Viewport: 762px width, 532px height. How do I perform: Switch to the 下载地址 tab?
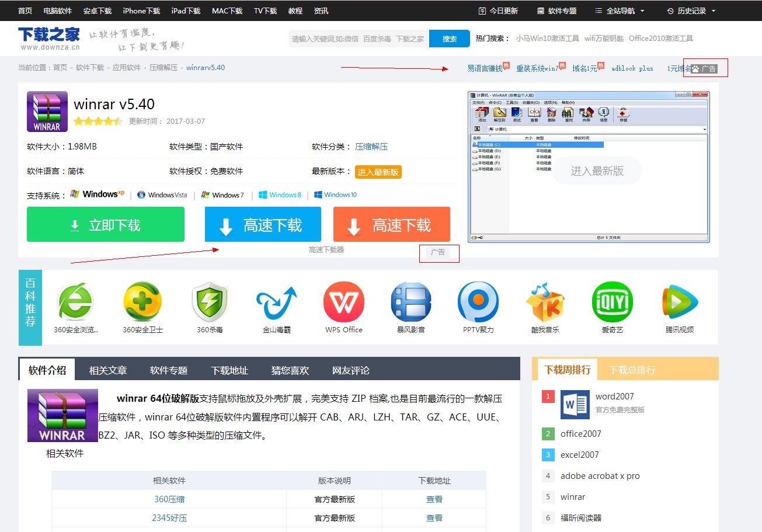coord(229,370)
